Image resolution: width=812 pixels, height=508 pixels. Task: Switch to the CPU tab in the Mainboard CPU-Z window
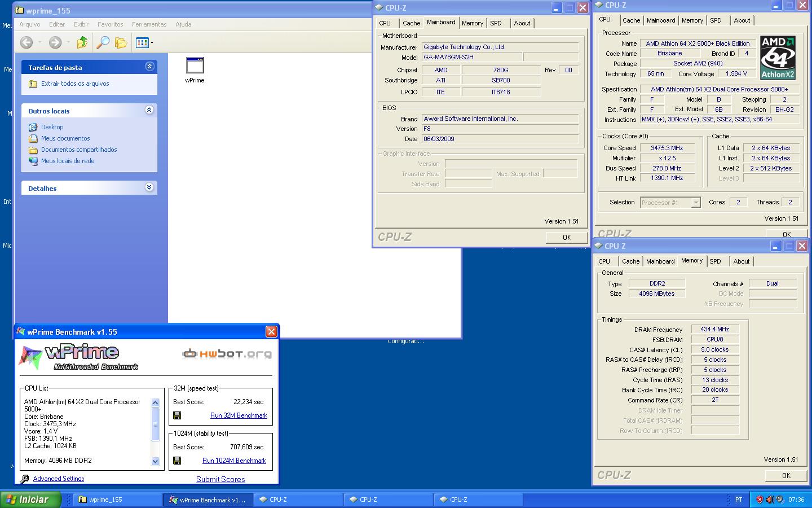point(385,23)
